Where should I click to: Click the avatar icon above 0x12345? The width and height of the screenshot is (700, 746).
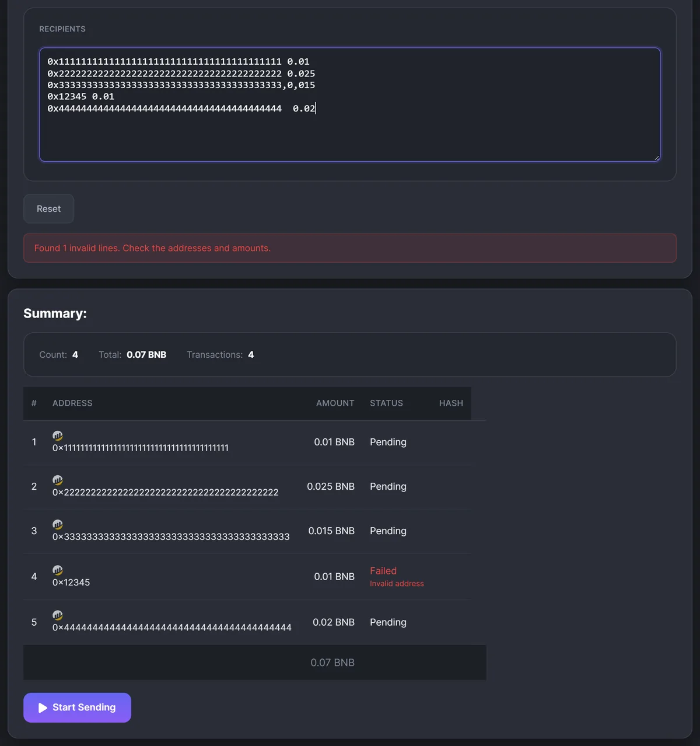[58, 570]
